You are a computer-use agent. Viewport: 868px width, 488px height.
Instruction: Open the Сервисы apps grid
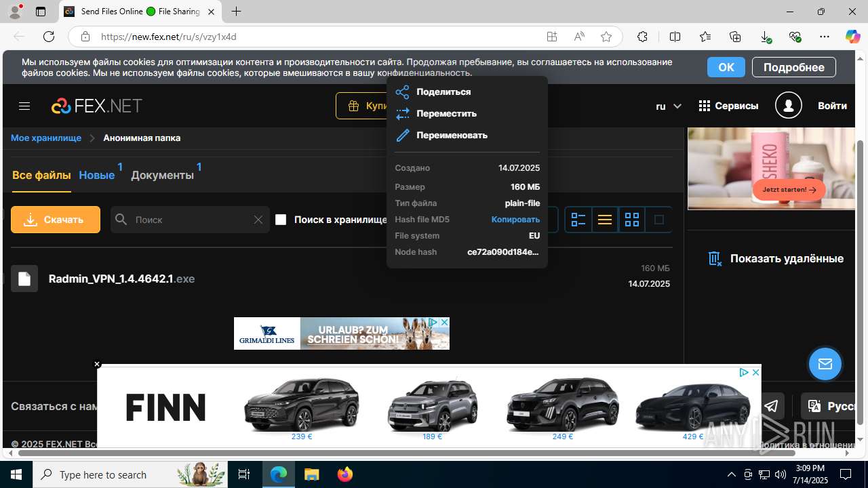(728, 106)
